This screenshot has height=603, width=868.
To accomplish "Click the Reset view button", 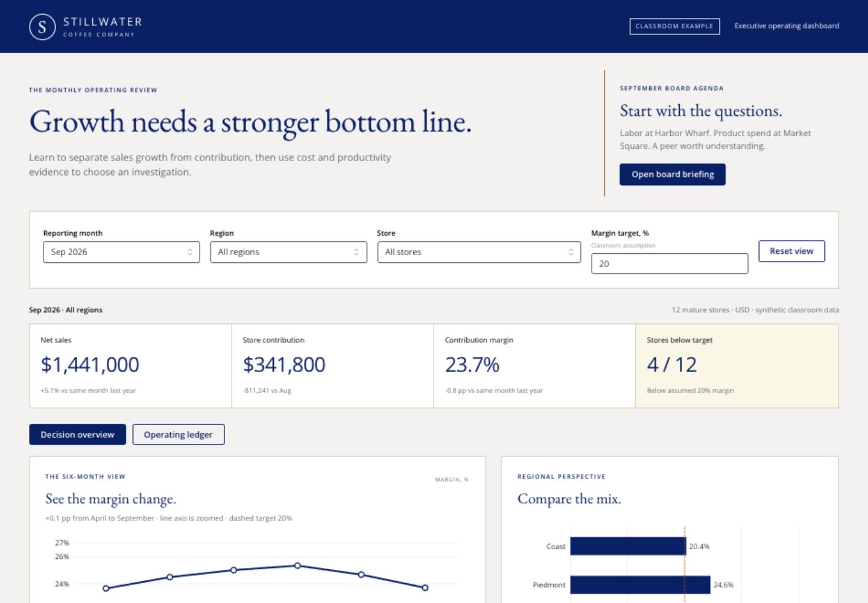I will coord(791,251).
